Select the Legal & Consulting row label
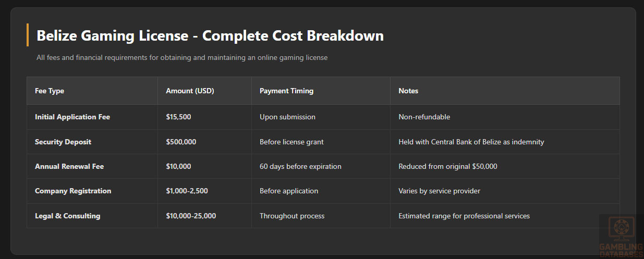 67,216
